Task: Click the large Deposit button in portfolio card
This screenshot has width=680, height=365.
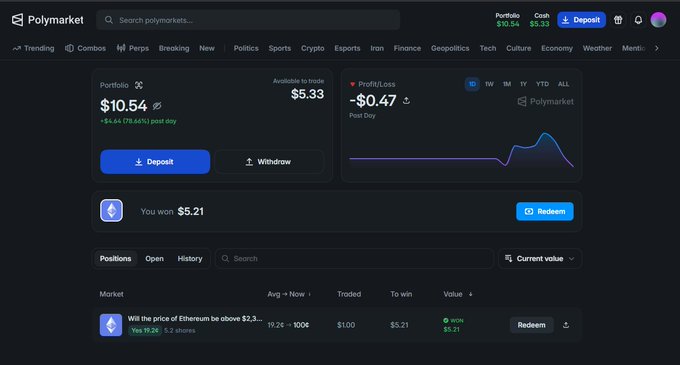Action: coord(155,162)
